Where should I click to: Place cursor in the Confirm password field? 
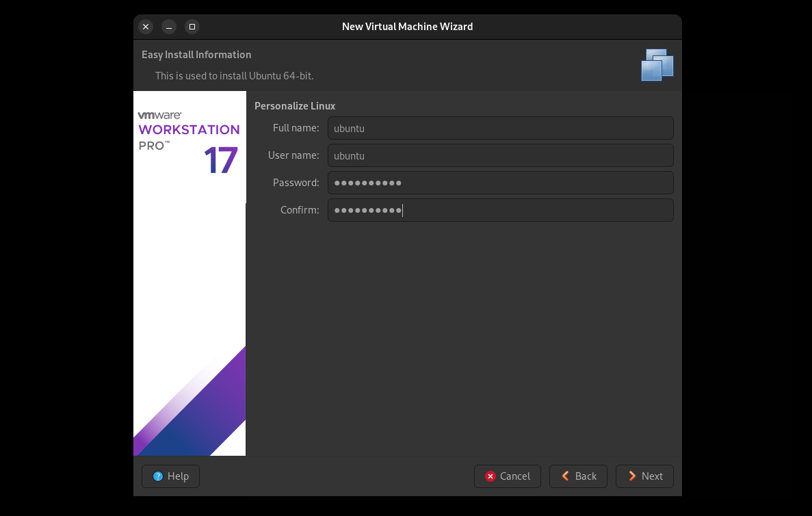point(500,210)
